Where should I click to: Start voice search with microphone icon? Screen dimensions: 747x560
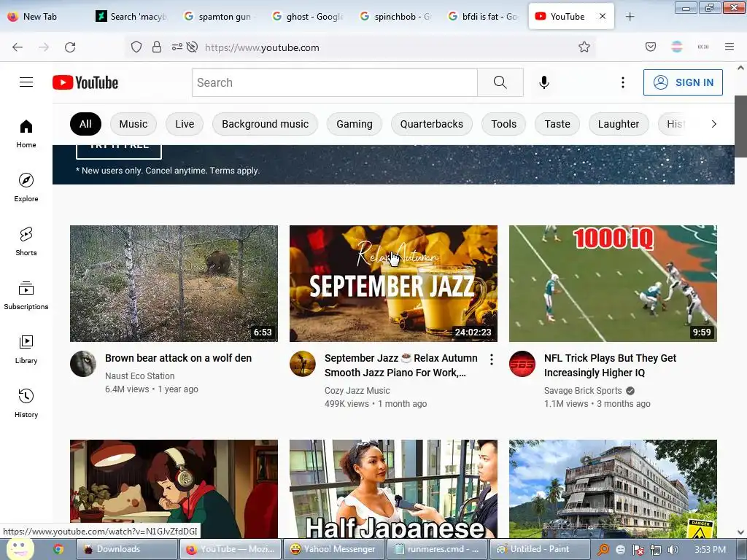[x=544, y=82]
